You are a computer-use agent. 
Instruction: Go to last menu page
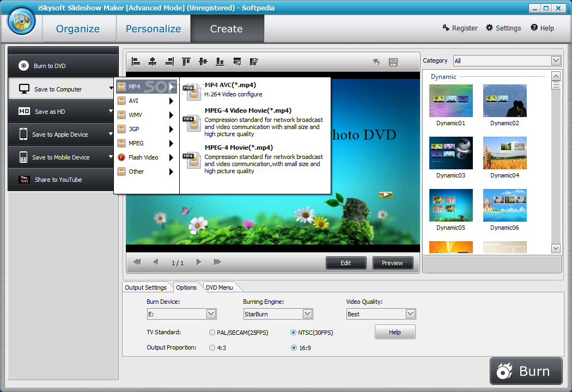(217, 262)
